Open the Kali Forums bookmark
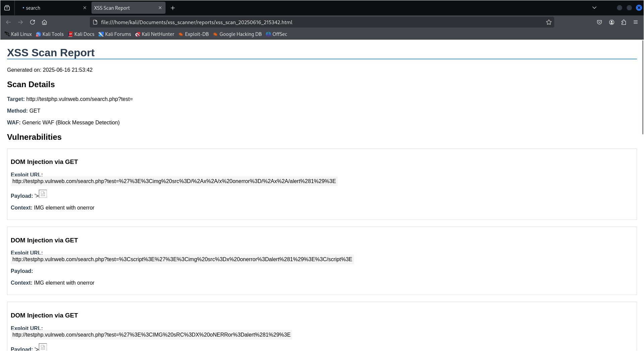Viewport: 644px width, 351px height. click(x=115, y=34)
